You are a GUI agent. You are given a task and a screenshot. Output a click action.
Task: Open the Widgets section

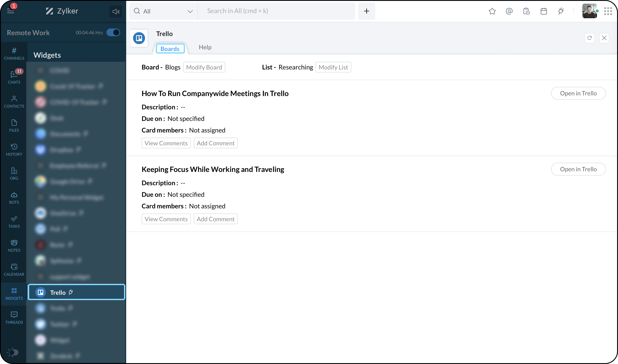point(14,294)
